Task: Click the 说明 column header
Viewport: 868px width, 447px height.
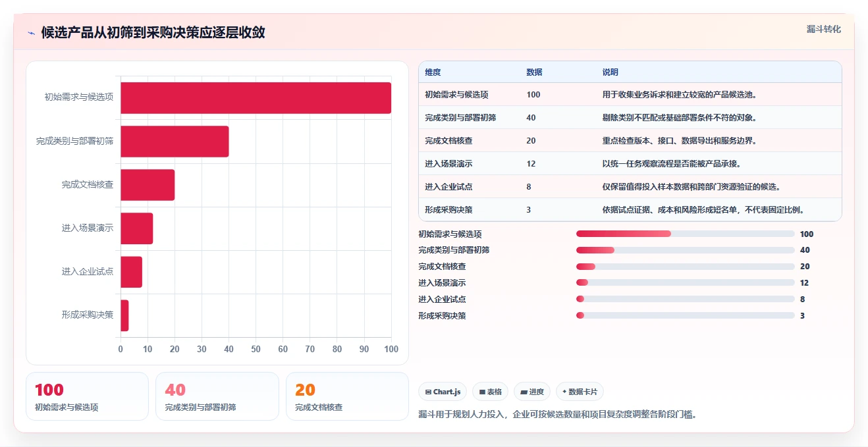Action: pos(610,72)
